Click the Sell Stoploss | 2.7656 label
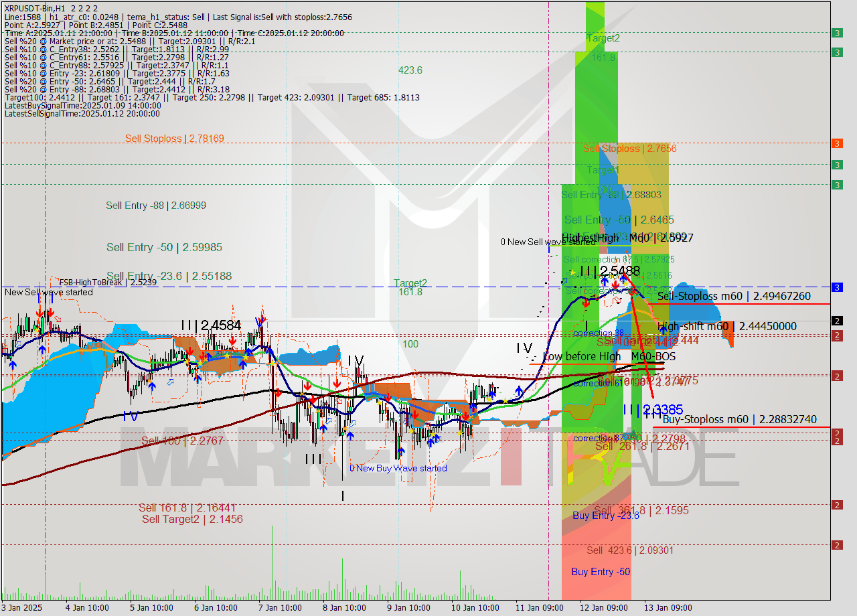This screenshot has width=857, height=616. 629,149
